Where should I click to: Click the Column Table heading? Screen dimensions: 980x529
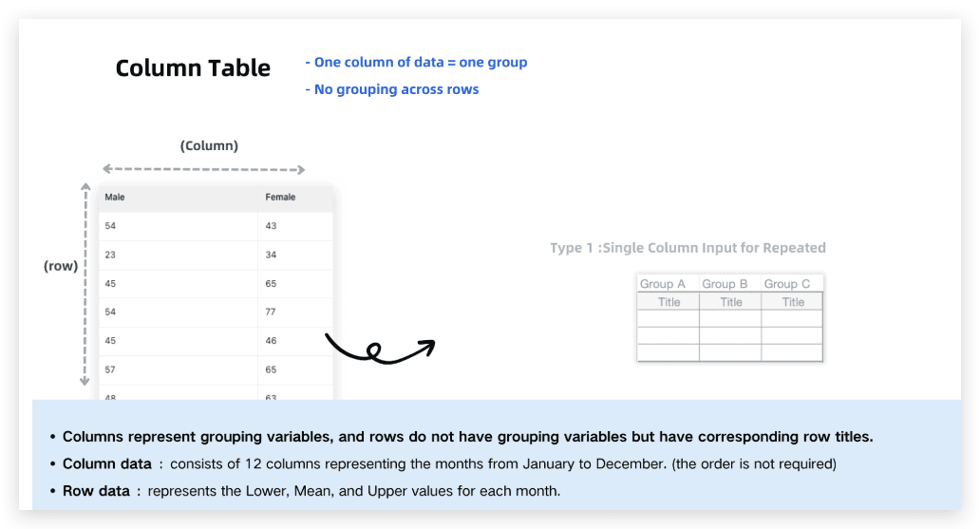[x=193, y=68]
